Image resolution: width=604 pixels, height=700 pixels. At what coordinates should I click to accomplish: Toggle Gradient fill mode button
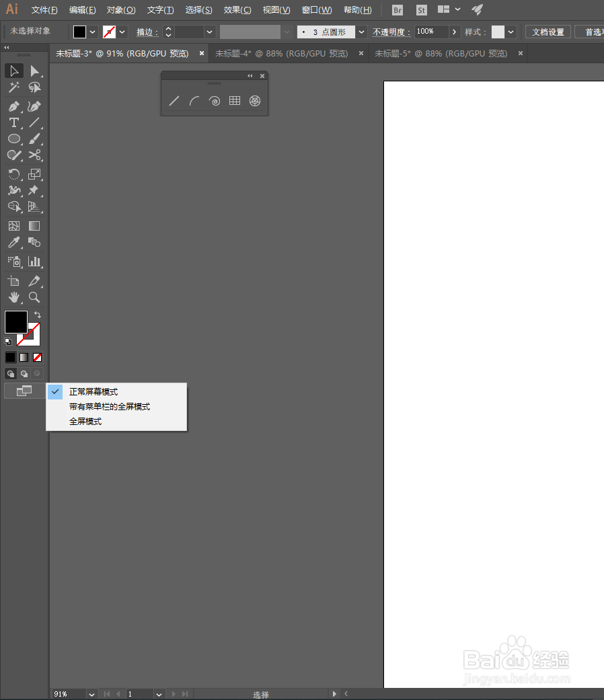(x=24, y=357)
